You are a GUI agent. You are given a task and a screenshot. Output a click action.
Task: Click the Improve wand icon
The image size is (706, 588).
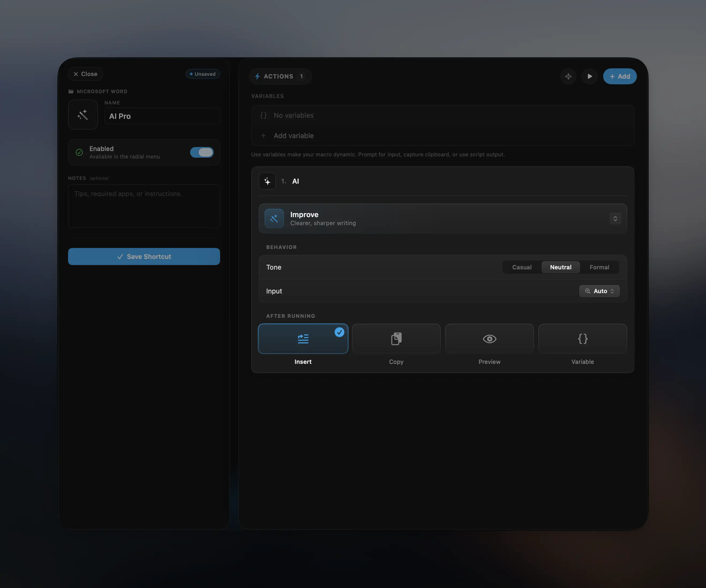coord(274,218)
